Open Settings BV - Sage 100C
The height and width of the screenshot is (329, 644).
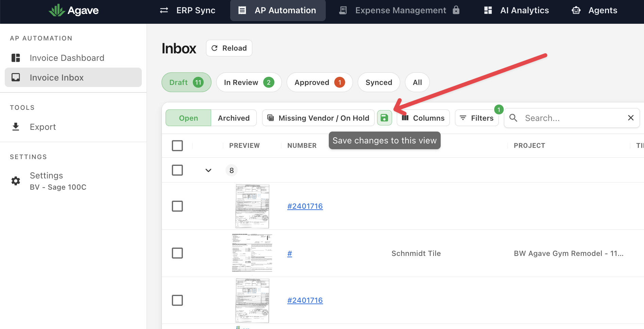coord(73,181)
